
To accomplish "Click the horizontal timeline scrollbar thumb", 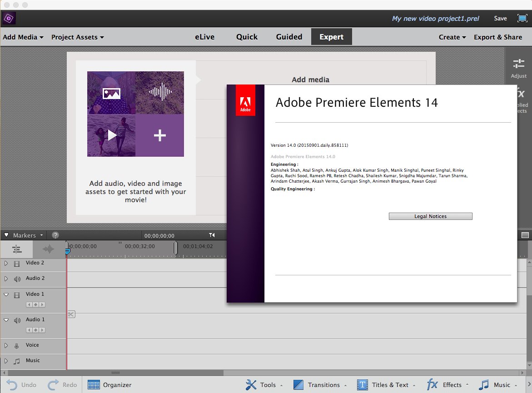I will tap(115, 373).
